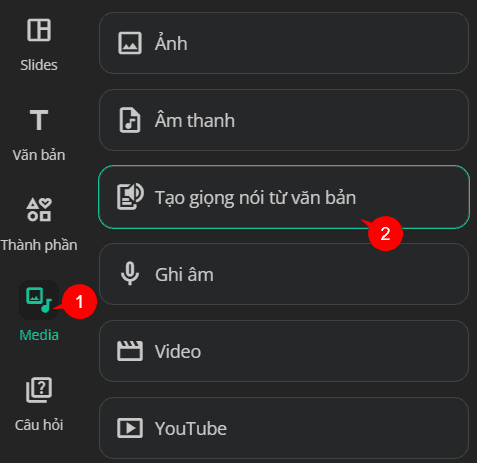Choose the Âm thanh option
Image resolution: width=477 pixels, height=463 pixels.
[284, 120]
